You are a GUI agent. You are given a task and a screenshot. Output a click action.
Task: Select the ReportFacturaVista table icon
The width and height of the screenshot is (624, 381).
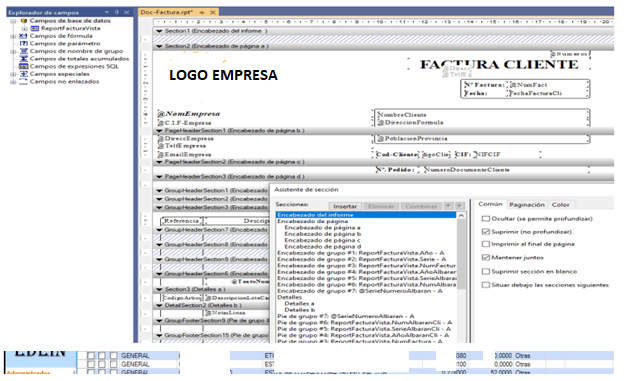(x=35, y=28)
